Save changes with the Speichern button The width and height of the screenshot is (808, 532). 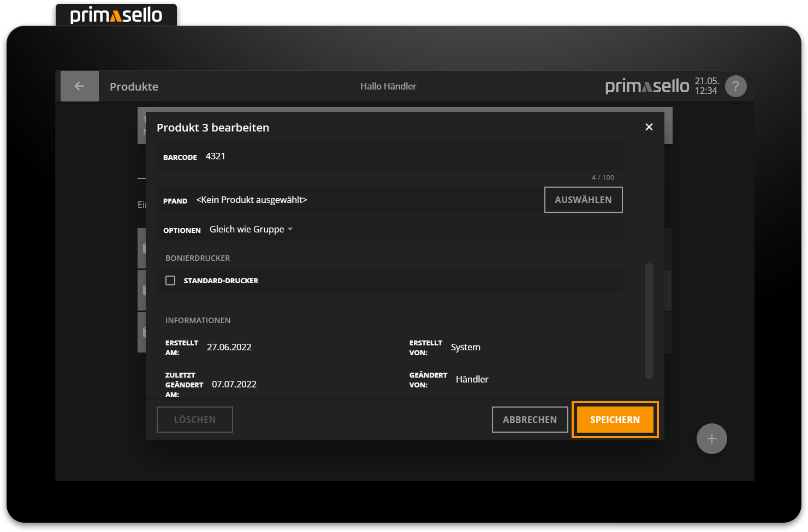pos(615,420)
